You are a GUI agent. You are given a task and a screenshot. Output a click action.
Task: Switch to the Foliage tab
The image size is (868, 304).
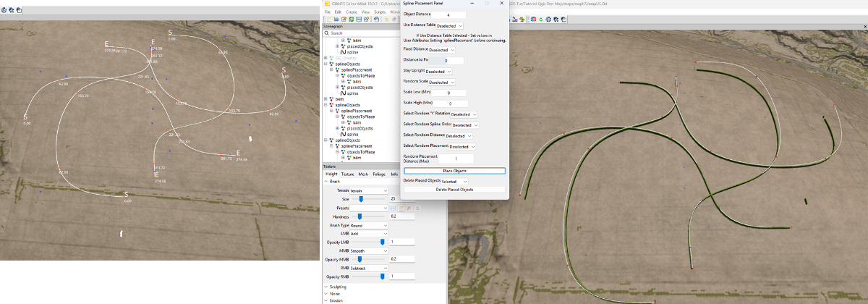point(379,174)
